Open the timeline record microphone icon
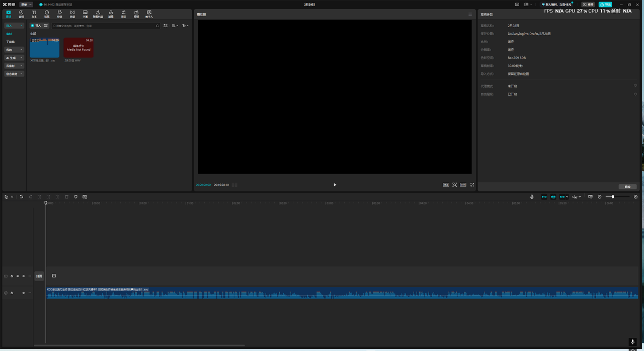The width and height of the screenshot is (644, 351). 532,197
